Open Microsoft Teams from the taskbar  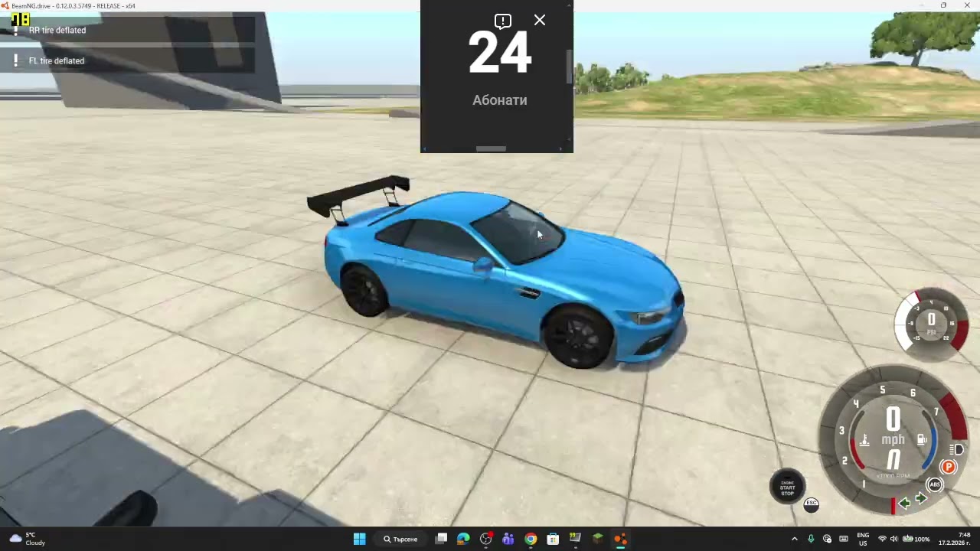pos(508,539)
